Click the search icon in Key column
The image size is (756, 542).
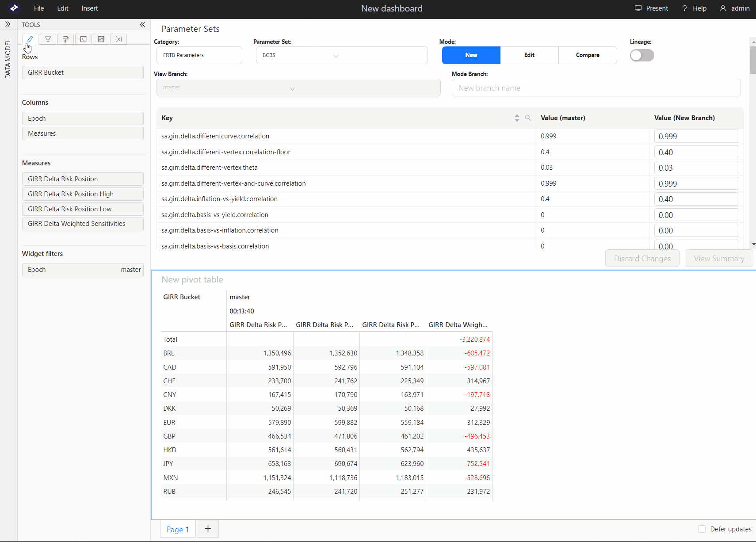pyautogui.click(x=528, y=118)
